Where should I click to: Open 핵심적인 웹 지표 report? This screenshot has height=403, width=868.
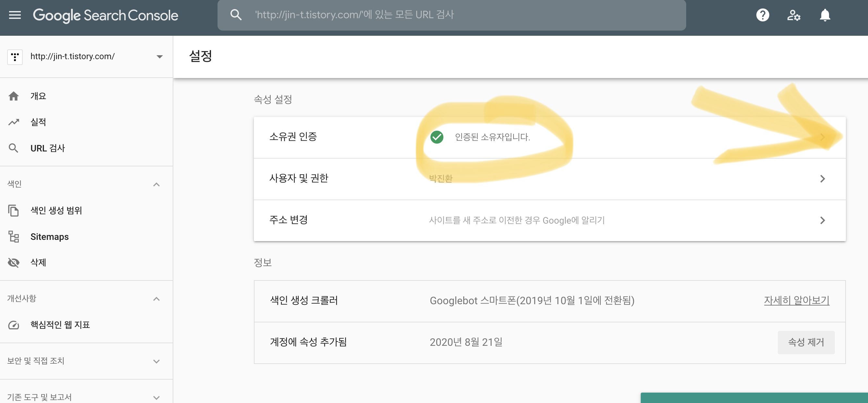tap(60, 325)
